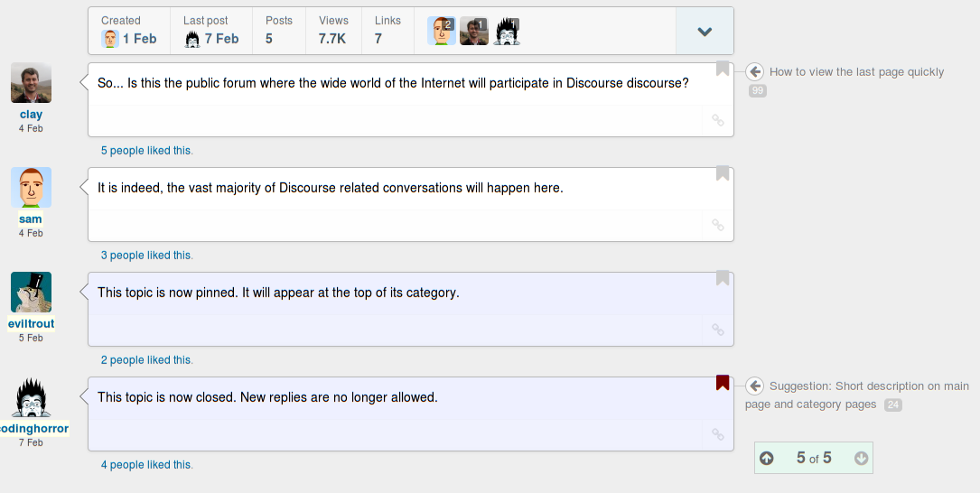Click sam's avatar in topic participants
Screen dimensions: 980x493
(x=442, y=31)
